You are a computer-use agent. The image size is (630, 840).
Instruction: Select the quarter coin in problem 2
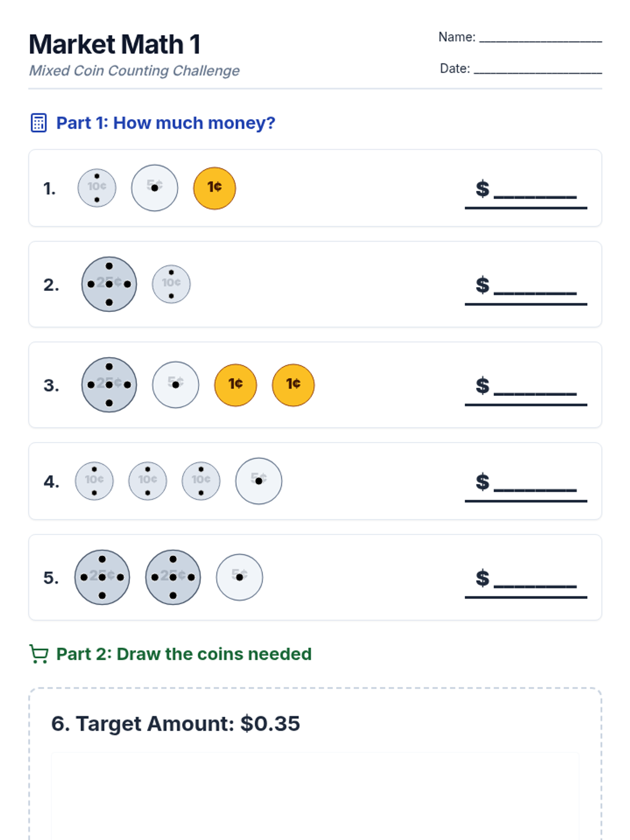point(109,284)
